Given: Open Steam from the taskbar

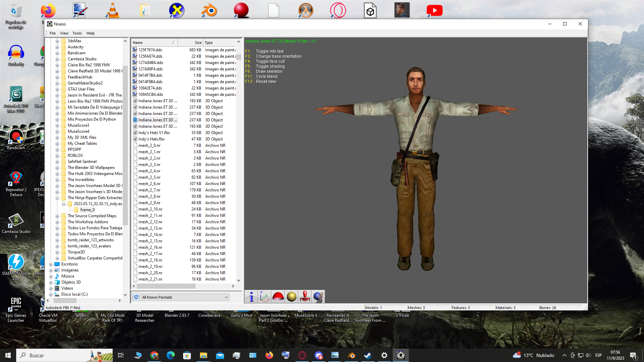Looking at the screenshot, I should (368, 355).
